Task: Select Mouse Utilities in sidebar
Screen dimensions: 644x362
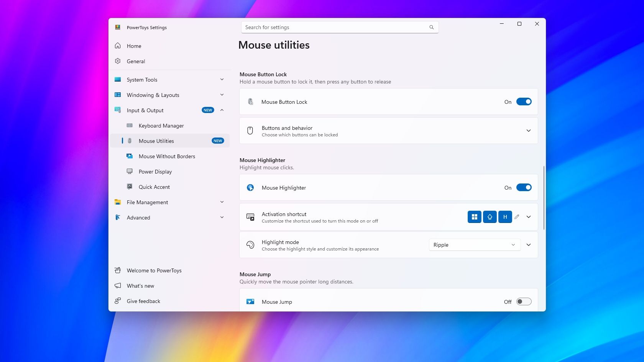Action: 170,141
